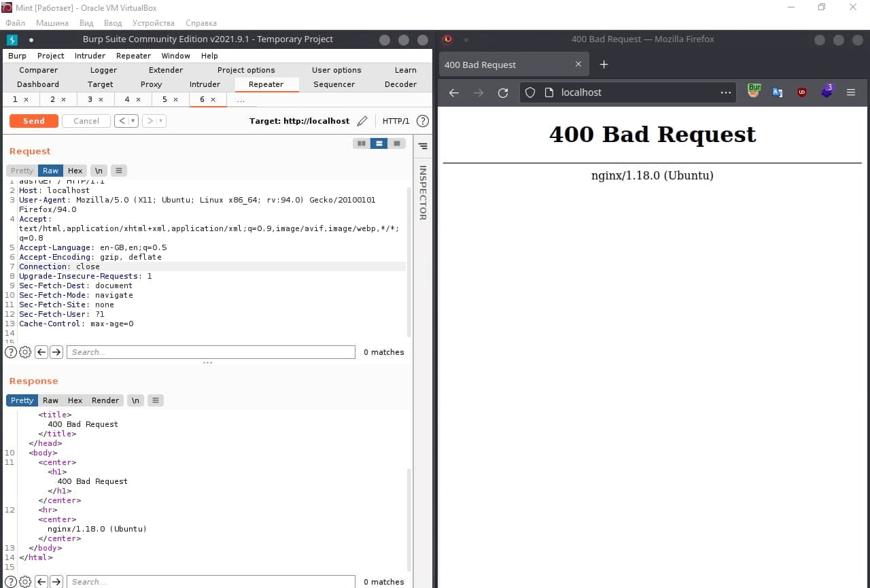Open page actions ellipsis in address bar

click(726, 92)
